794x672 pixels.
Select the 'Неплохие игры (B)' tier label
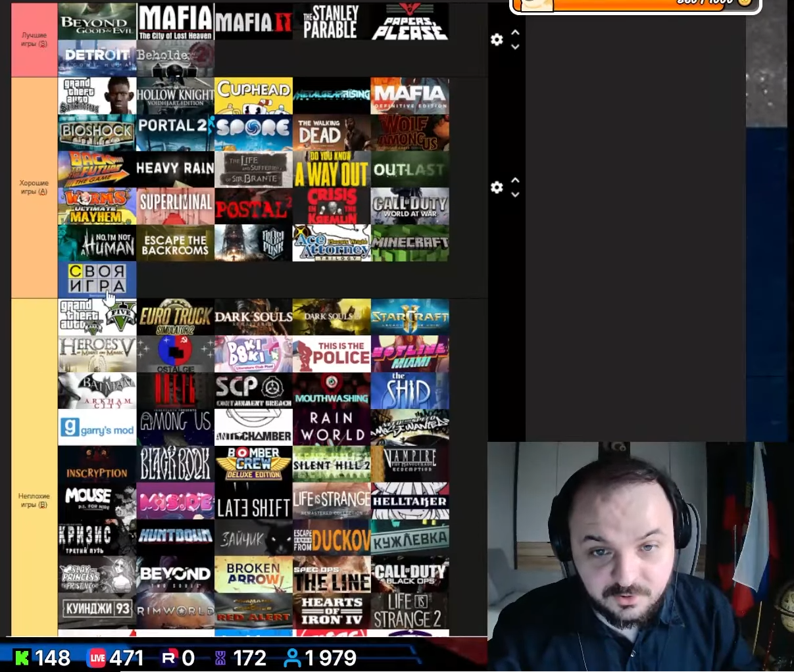click(x=34, y=500)
